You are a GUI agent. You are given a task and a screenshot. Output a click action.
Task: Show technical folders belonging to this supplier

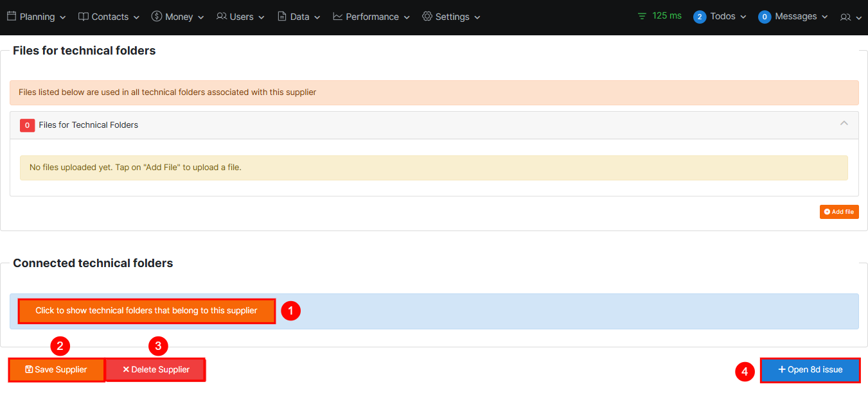(146, 311)
